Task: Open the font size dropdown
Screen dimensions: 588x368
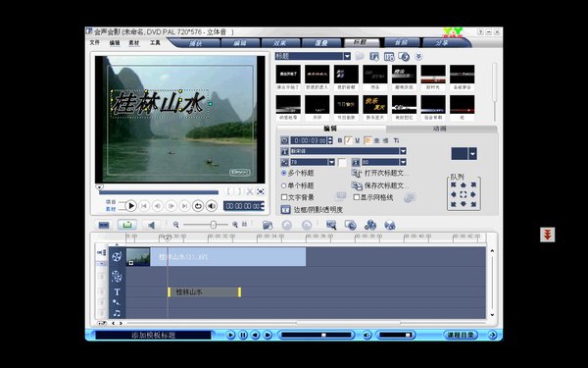Action: (x=331, y=162)
